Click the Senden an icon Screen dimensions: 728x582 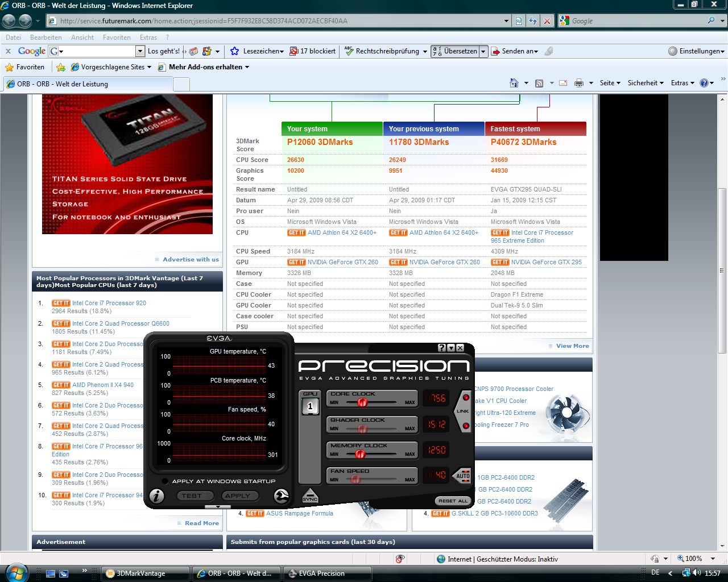pos(495,51)
